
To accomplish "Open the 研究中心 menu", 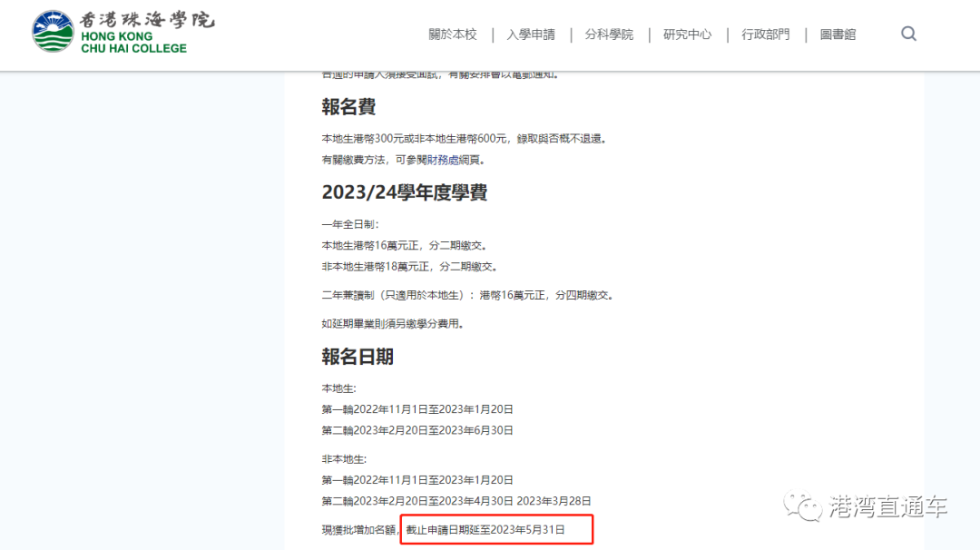I will pyautogui.click(x=688, y=34).
